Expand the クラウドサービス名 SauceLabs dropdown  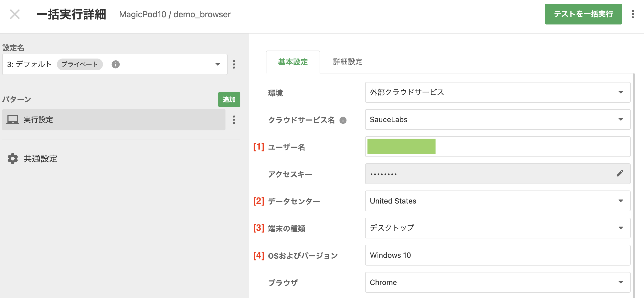pyautogui.click(x=498, y=119)
